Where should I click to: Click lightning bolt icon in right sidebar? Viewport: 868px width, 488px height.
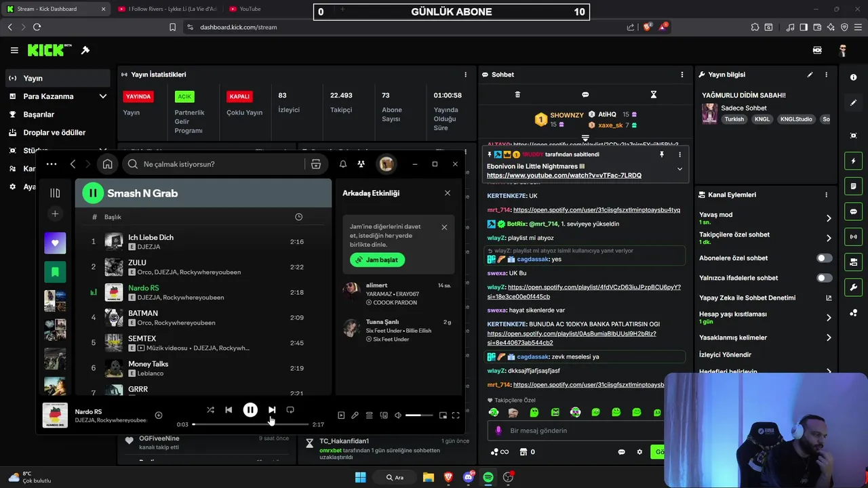point(853,161)
